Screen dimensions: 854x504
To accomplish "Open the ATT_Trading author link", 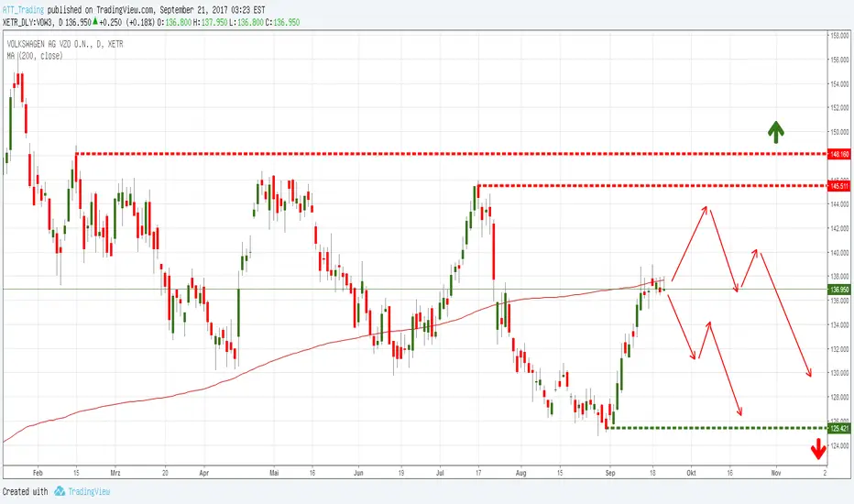I will (x=23, y=10).
